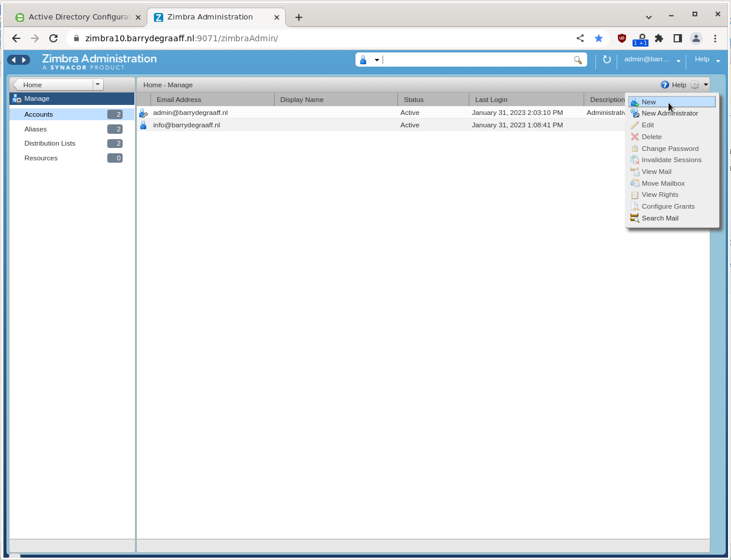
Task: Open Distribution Lists in sidebar
Action: (72, 143)
